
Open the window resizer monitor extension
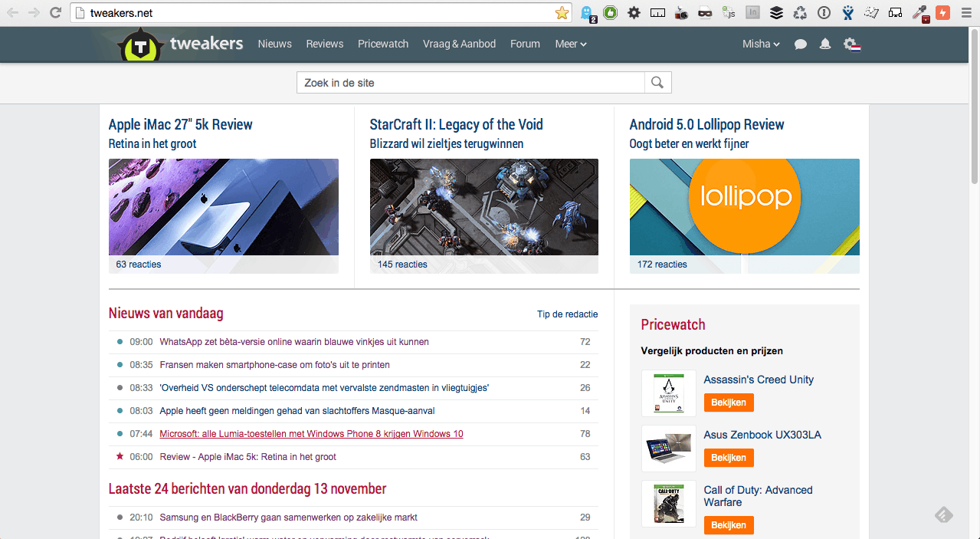[x=895, y=12]
